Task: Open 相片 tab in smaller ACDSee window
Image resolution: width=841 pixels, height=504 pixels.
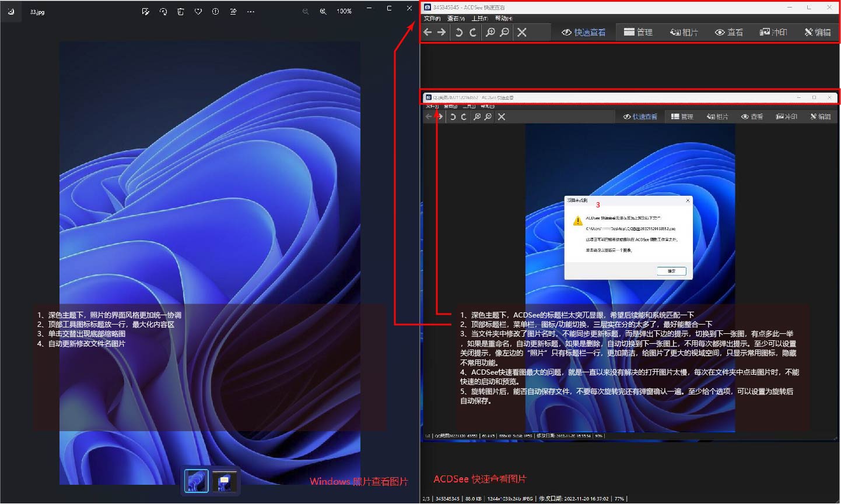Action: coord(717,117)
